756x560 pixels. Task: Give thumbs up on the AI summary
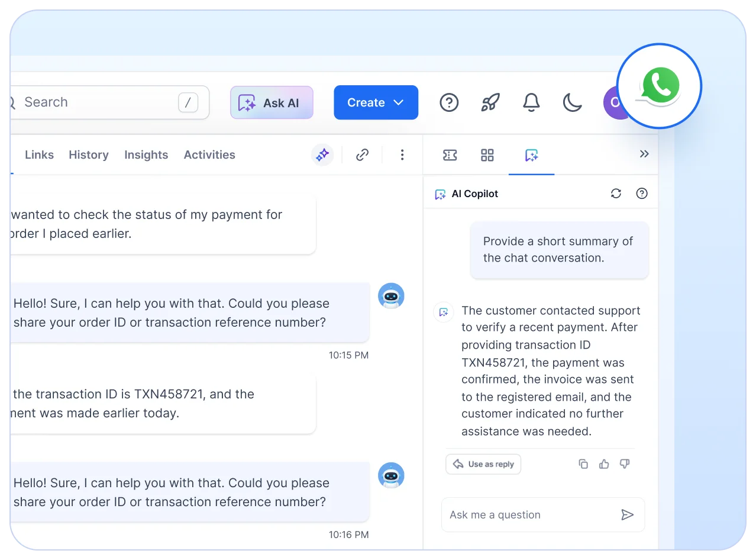click(604, 464)
